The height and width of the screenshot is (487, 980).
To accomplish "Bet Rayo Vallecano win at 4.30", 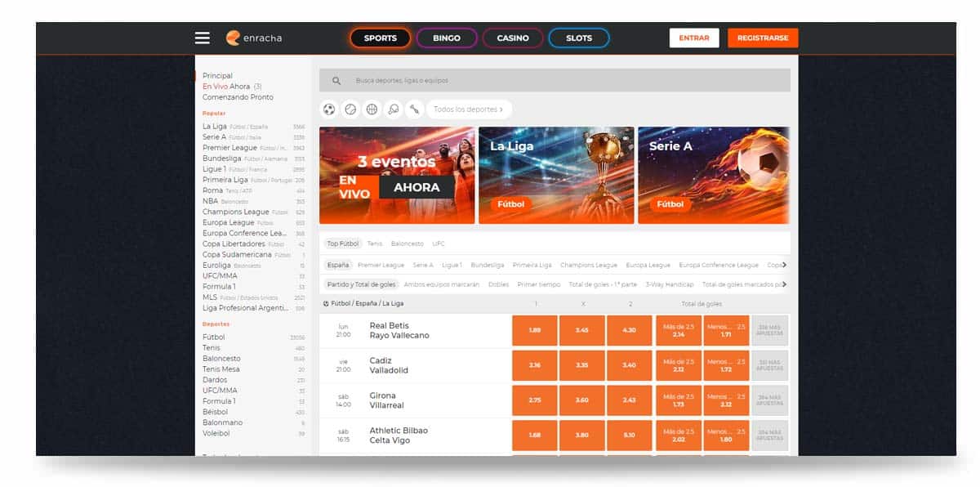I will pyautogui.click(x=629, y=330).
